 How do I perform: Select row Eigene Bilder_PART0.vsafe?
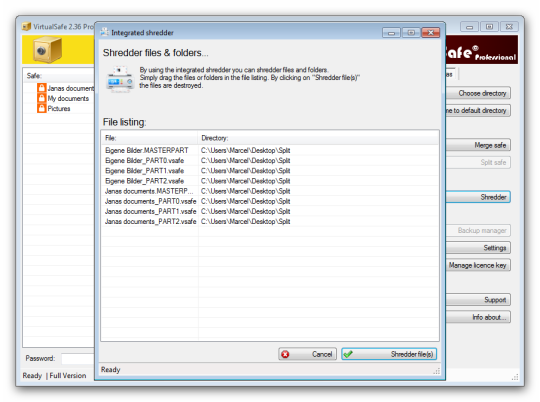point(270,161)
